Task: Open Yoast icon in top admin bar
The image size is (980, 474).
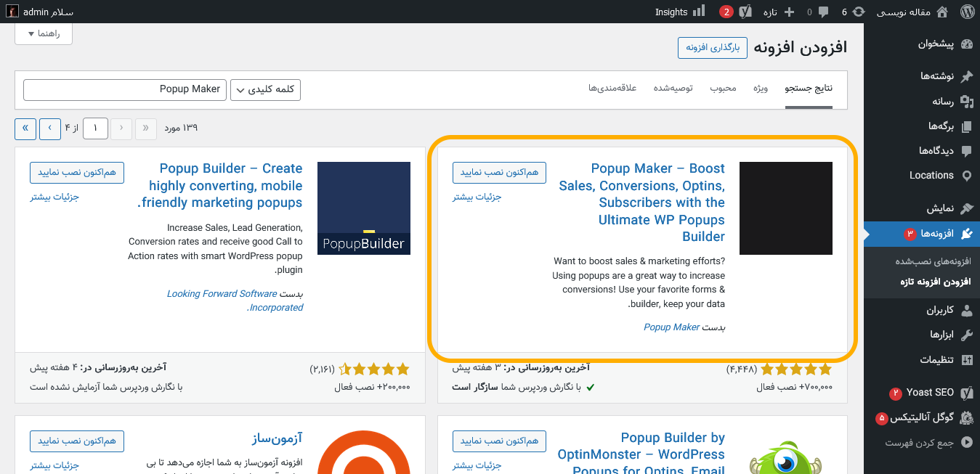Action: tap(745, 12)
